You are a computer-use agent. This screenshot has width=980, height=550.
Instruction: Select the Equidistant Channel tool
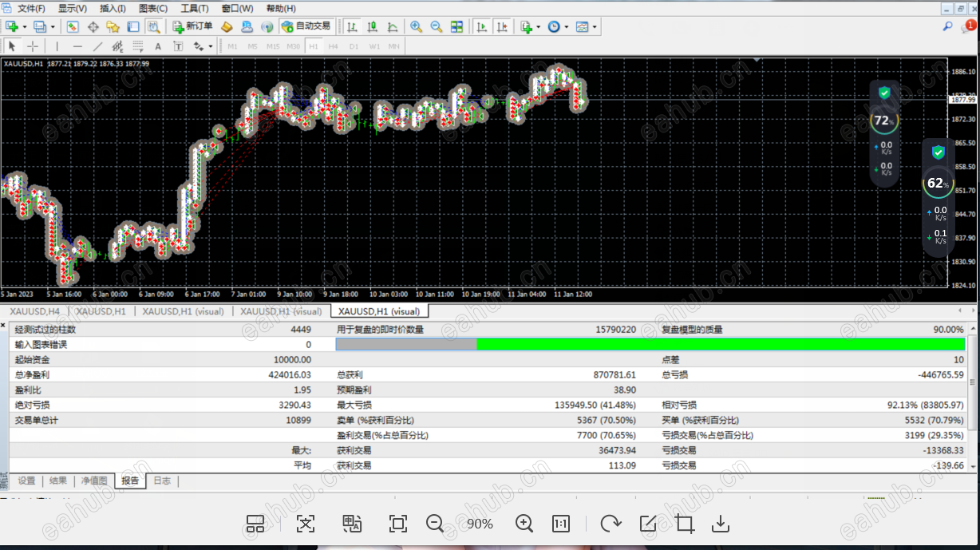tap(117, 46)
